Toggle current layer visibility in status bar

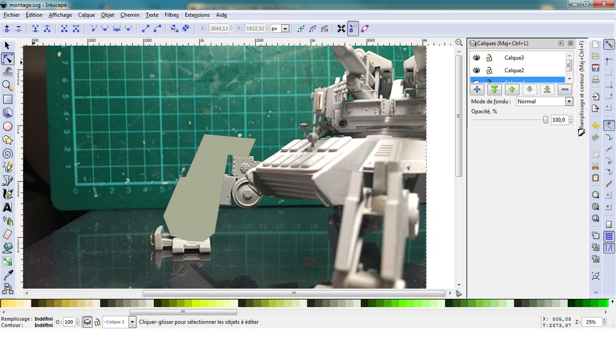coord(87,322)
